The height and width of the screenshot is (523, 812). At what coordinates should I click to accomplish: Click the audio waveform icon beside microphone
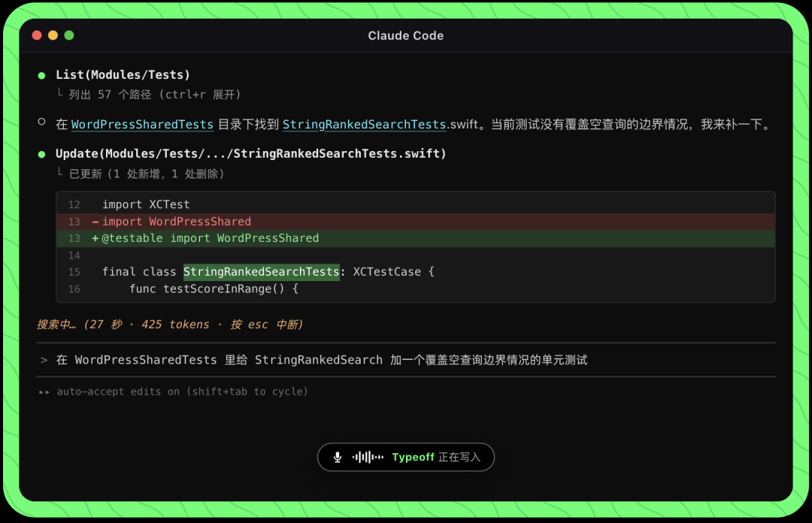pos(368,457)
